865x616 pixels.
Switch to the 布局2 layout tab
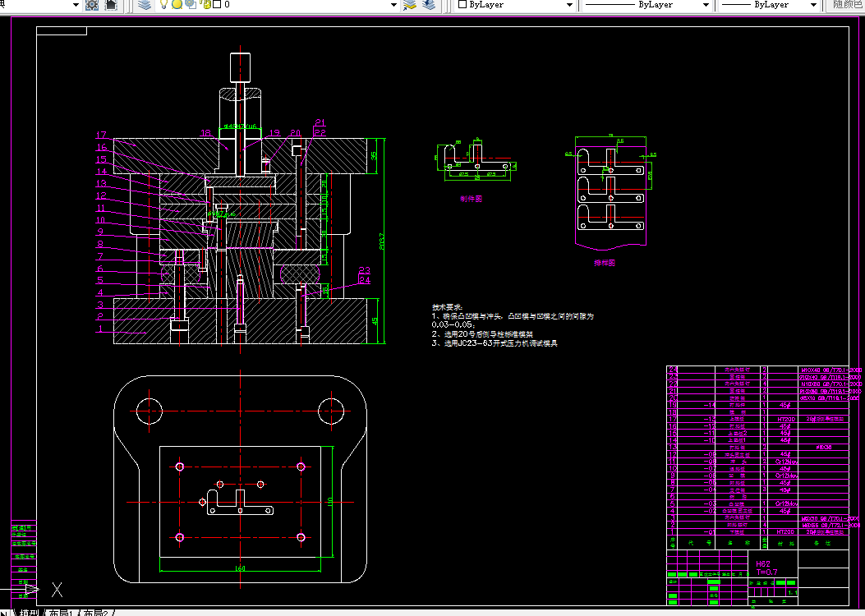96,612
